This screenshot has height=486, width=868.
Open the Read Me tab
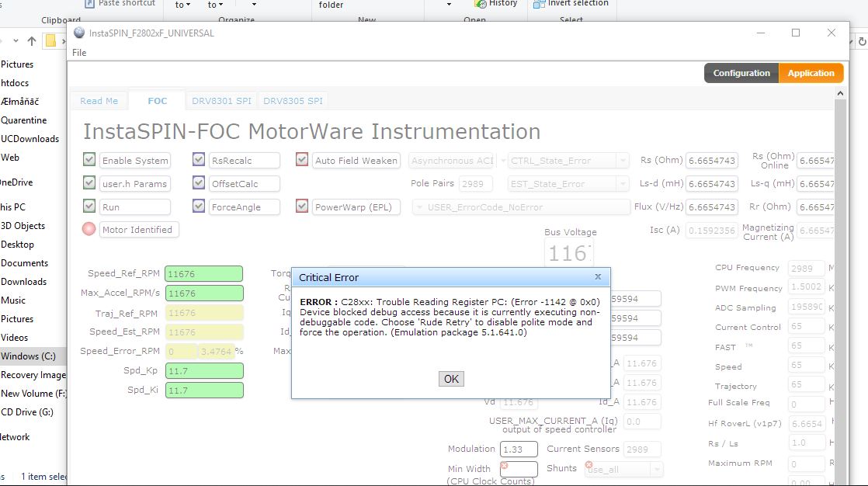(x=99, y=101)
